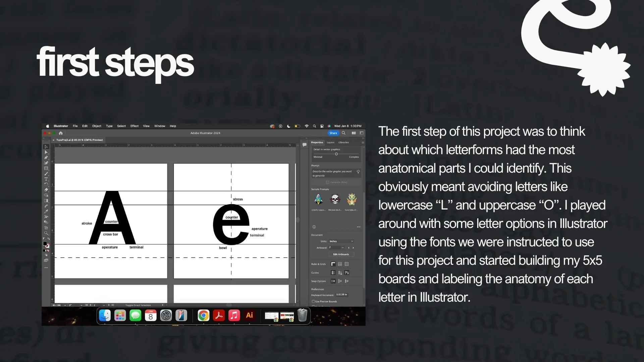Click the Keyboard Increment input field
The width and height of the screenshot is (644, 362).
tap(342, 295)
